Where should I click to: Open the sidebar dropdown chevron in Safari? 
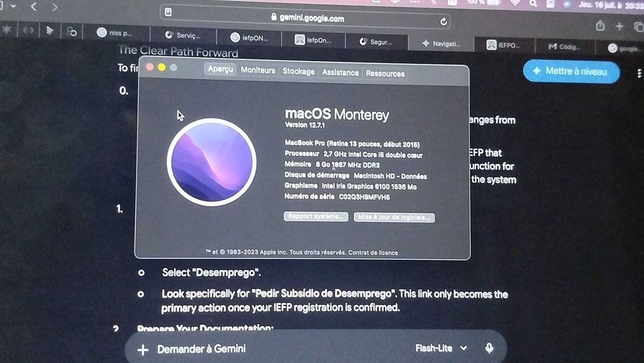(x=14, y=6)
